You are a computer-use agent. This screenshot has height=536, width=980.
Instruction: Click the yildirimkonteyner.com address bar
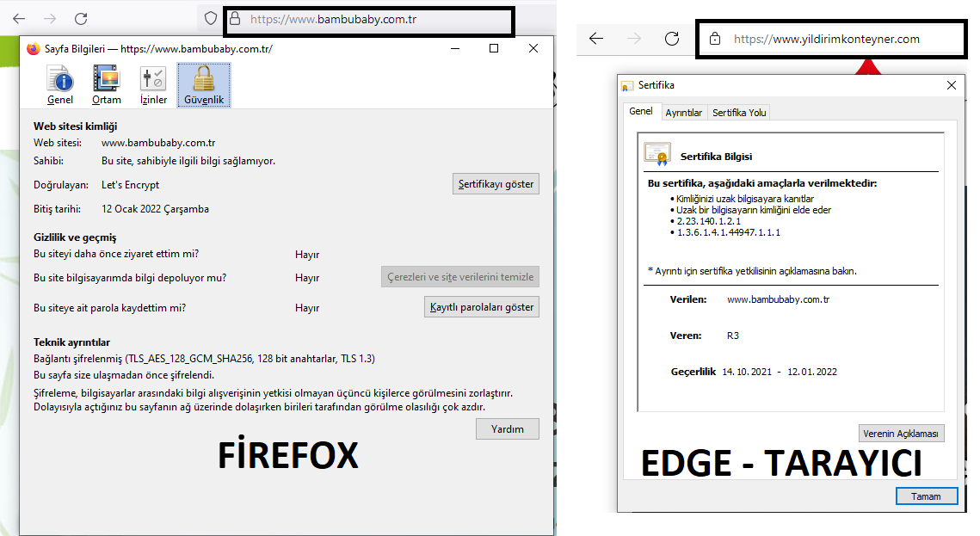(831, 40)
